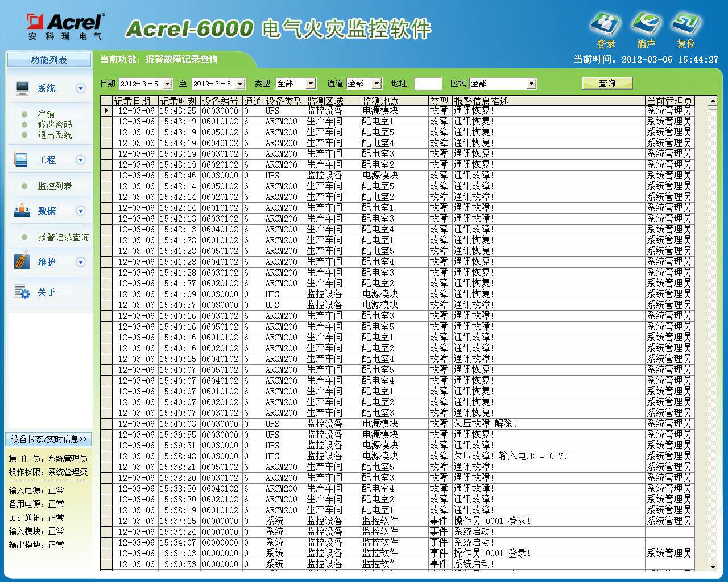Click the 报警信息描述 column header
728x582 pixels.
point(549,101)
